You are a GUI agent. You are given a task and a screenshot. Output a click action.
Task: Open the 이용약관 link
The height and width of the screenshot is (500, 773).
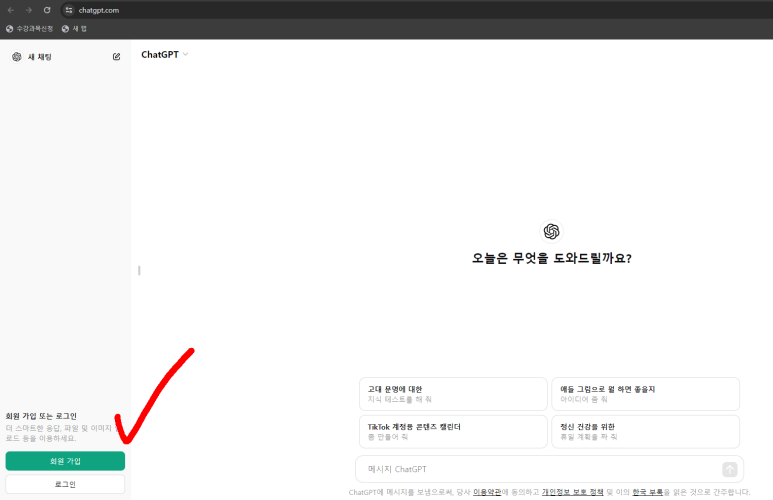pos(487,492)
